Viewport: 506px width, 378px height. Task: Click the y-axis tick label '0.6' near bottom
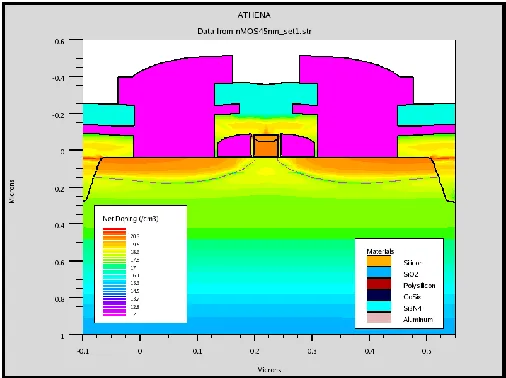coord(60,262)
